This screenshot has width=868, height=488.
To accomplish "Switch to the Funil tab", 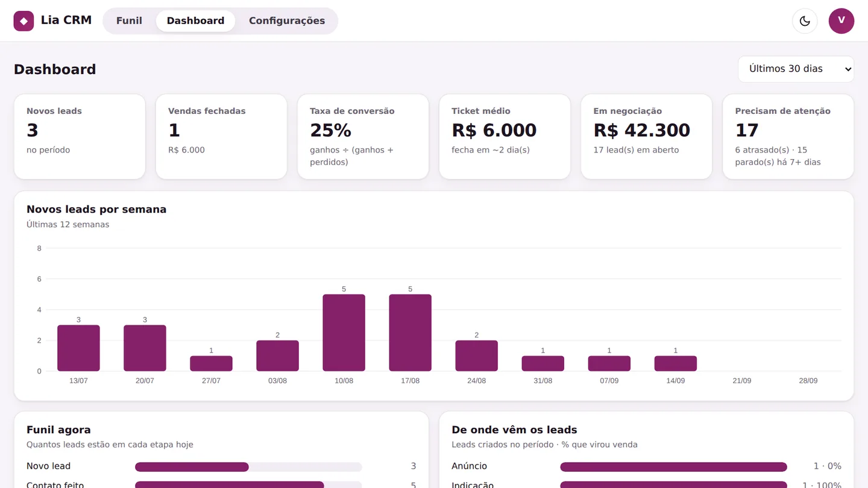I will click(x=129, y=21).
